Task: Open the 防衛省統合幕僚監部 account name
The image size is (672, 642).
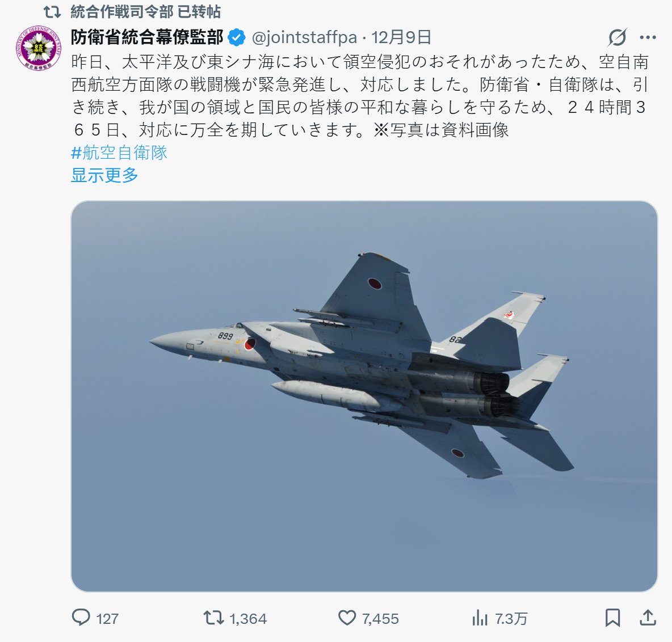Action: 147,37
